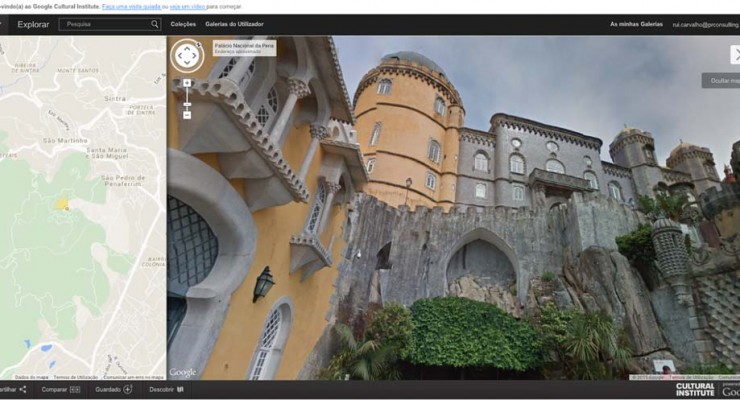This screenshot has height=400, width=740.
Task: Open the Coleções menu item
Action: (x=183, y=24)
